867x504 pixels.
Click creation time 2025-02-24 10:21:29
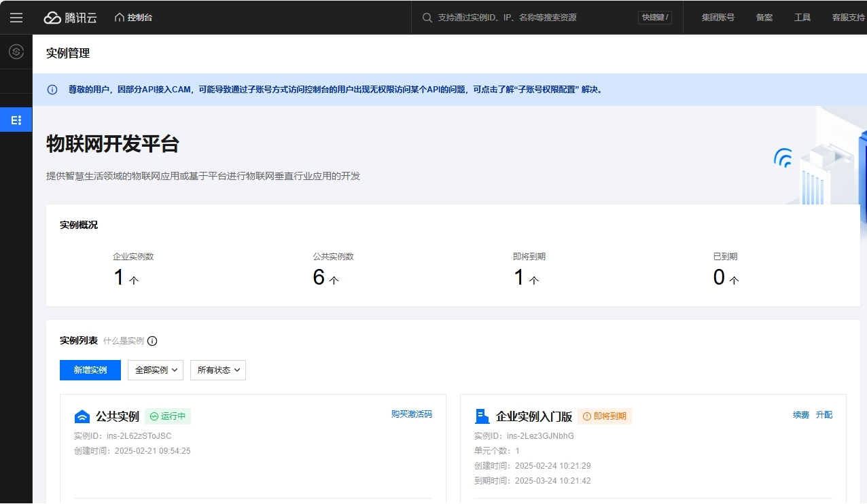point(553,466)
